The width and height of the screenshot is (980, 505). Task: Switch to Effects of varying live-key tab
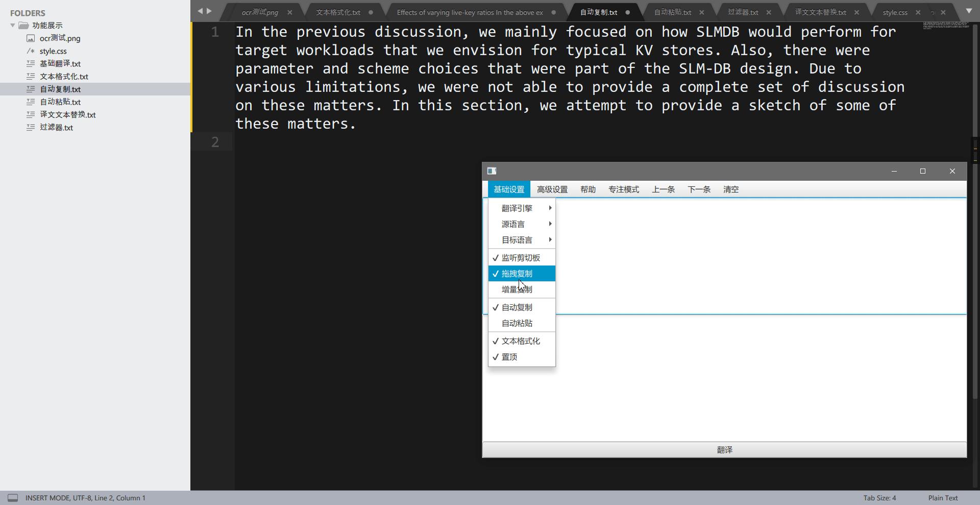coord(470,12)
